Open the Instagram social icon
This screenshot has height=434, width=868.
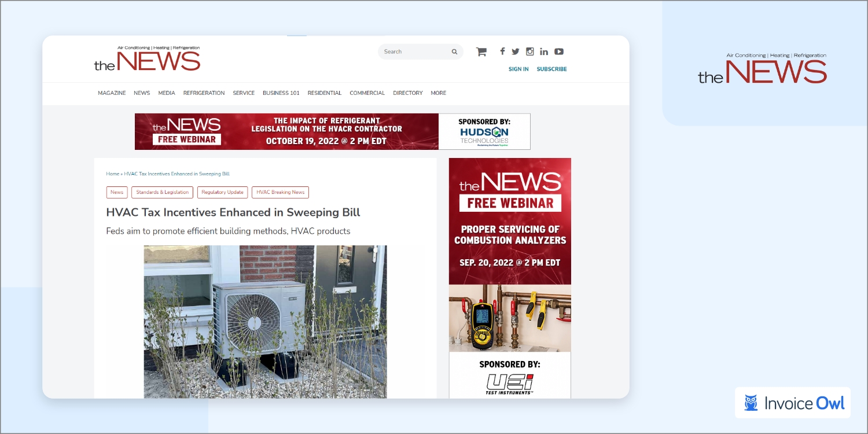[529, 52]
